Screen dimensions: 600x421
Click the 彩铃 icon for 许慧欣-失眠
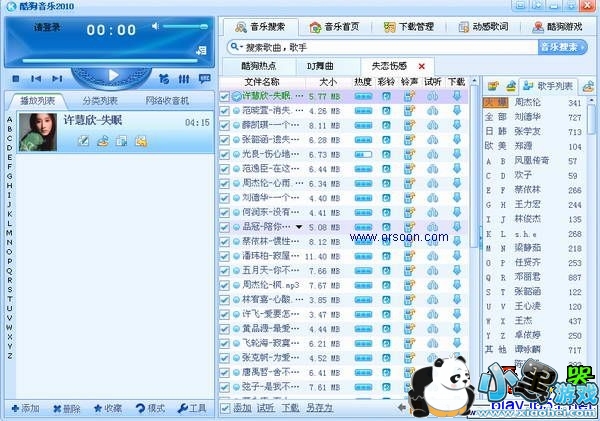386,96
